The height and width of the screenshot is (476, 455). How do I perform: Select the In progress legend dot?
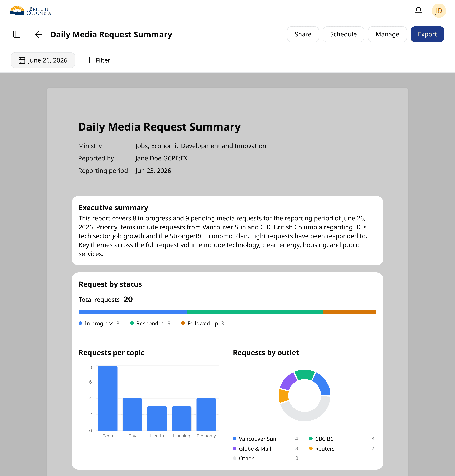point(81,323)
